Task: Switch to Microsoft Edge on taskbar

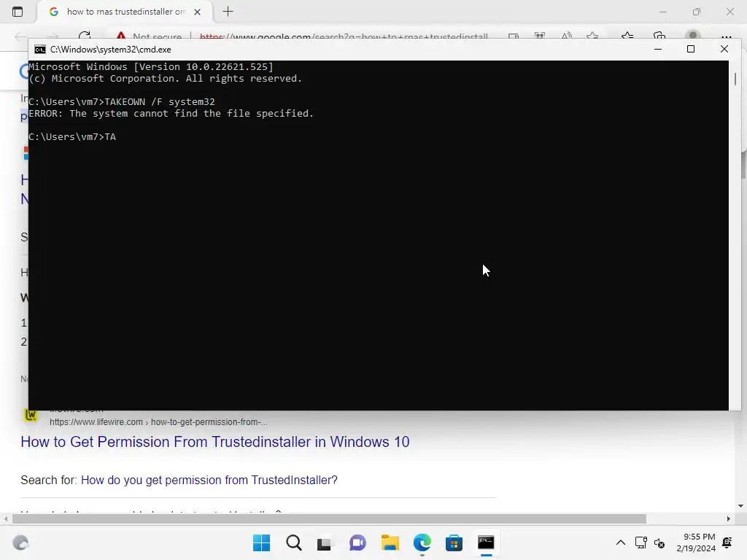Action: [x=422, y=542]
